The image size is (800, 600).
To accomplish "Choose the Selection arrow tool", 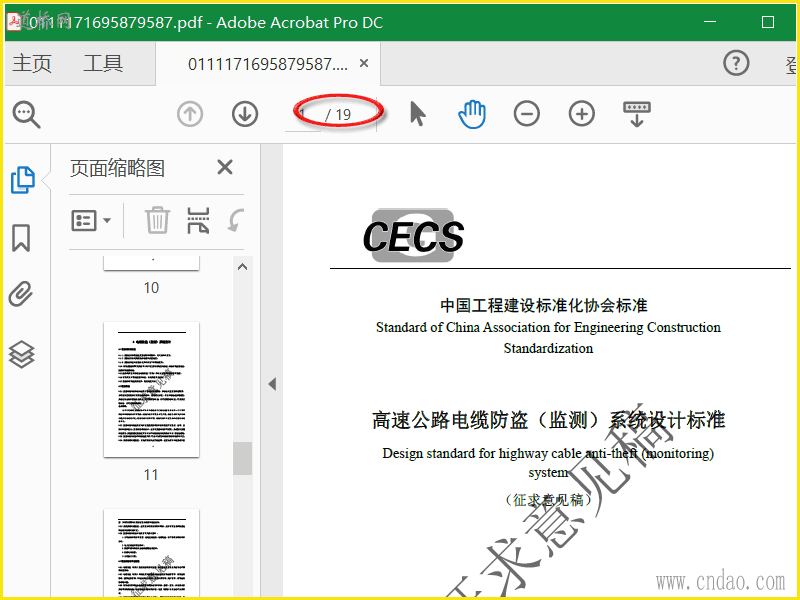I will (x=417, y=114).
